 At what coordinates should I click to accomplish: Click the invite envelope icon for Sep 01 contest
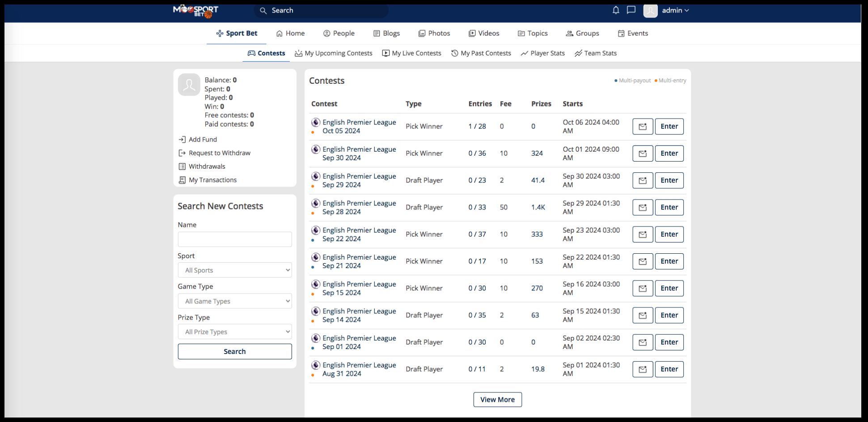pos(643,342)
